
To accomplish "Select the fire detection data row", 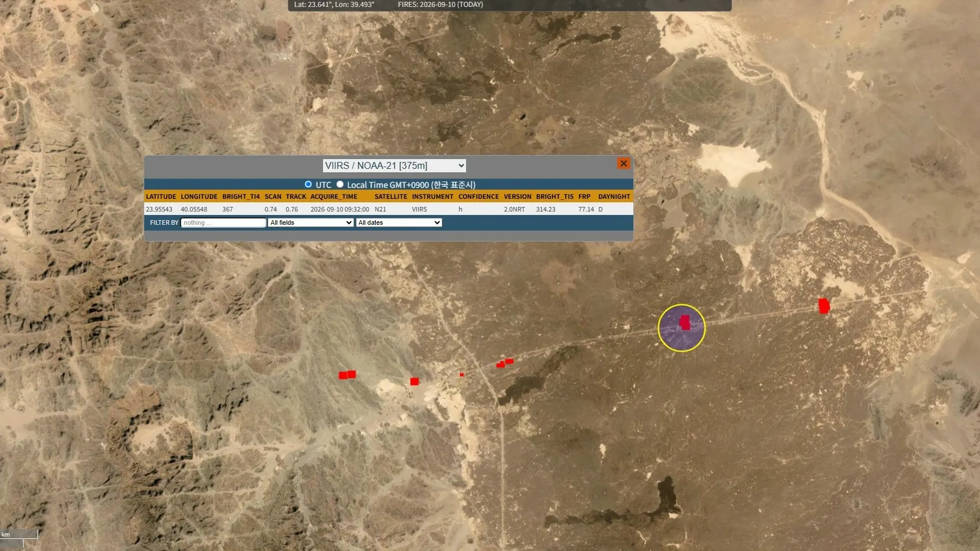I will click(388, 209).
